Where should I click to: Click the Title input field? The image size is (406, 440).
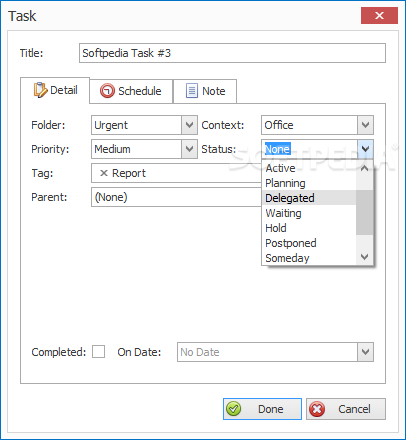(x=232, y=53)
